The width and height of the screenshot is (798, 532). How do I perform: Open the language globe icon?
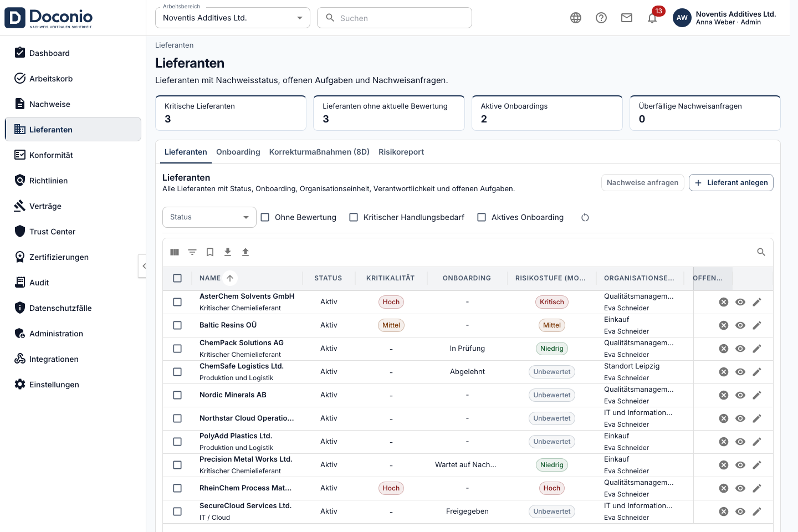(576, 18)
